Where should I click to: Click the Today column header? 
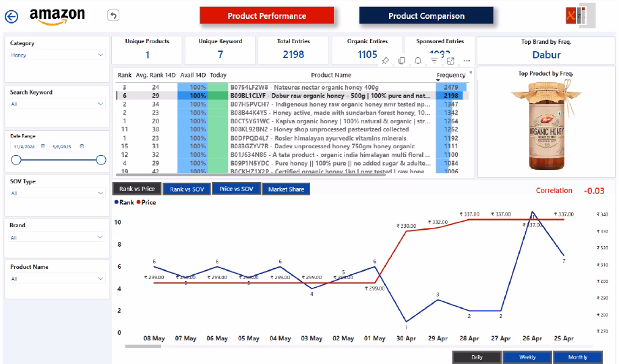coord(218,75)
